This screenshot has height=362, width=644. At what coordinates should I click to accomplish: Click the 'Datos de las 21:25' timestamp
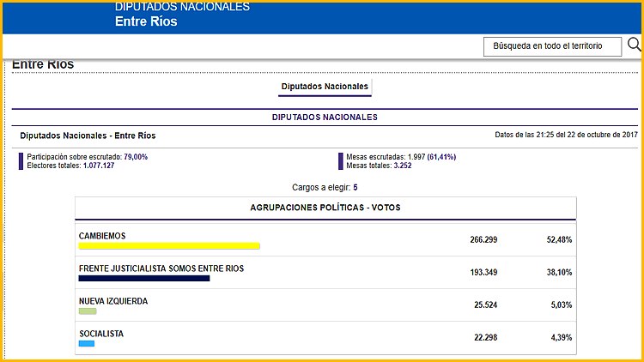click(x=566, y=135)
